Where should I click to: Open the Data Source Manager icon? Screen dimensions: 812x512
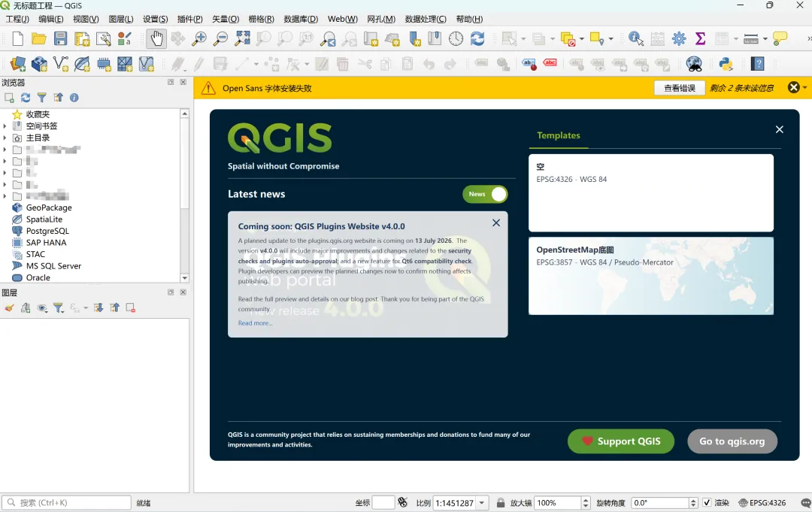(x=17, y=64)
